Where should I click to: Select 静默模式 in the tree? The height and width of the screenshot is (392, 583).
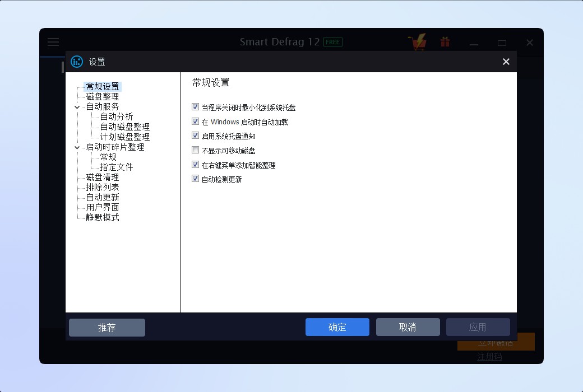[x=103, y=217]
